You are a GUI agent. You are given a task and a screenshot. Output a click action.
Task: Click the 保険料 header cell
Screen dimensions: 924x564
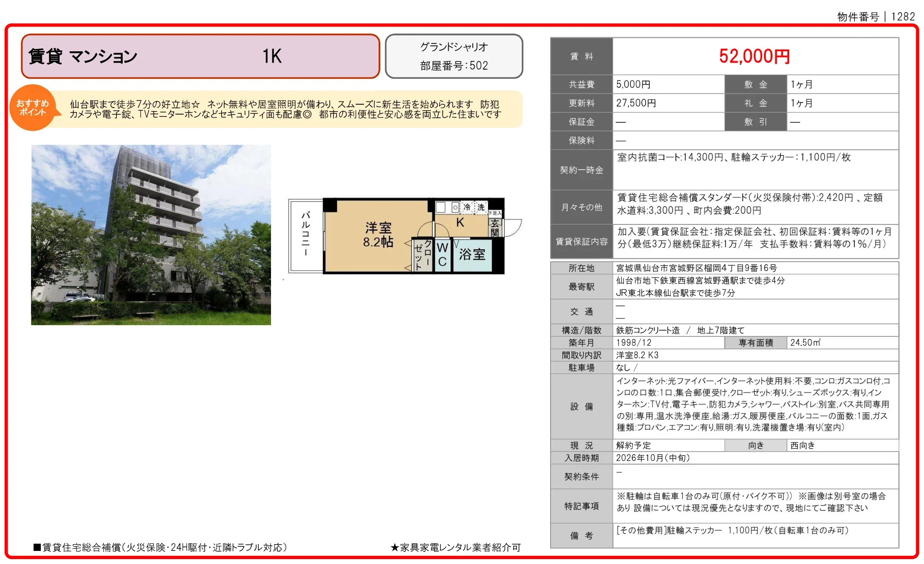click(582, 140)
